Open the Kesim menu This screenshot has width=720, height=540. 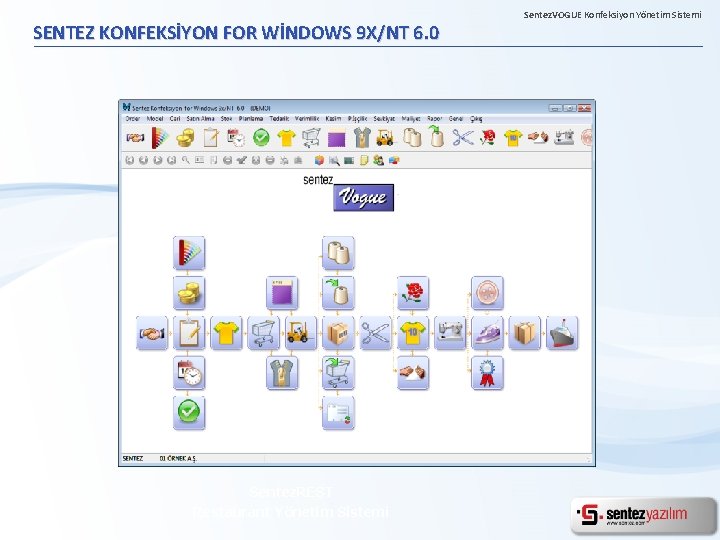(333, 119)
